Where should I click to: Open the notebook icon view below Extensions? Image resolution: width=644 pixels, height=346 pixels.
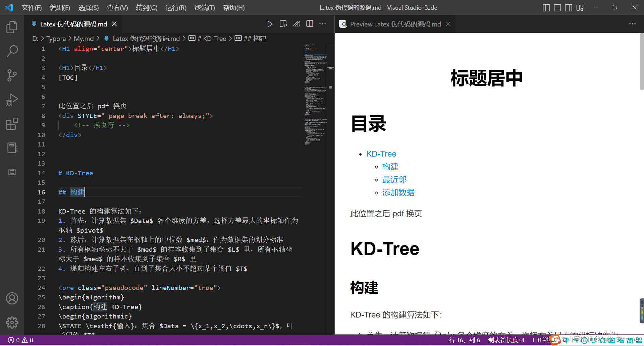click(x=12, y=148)
